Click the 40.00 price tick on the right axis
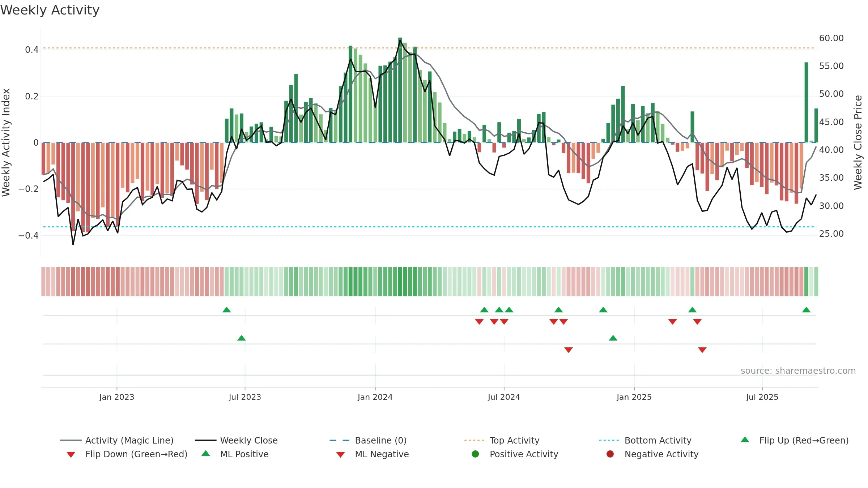 (x=831, y=150)
